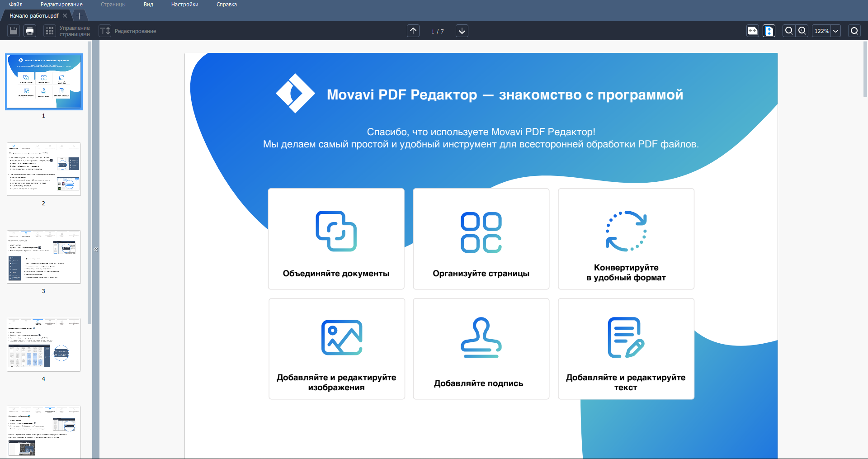Click Конвертируйте в удобный формат caption
This screenshot has height=459, width=868.
pos(626,273)
